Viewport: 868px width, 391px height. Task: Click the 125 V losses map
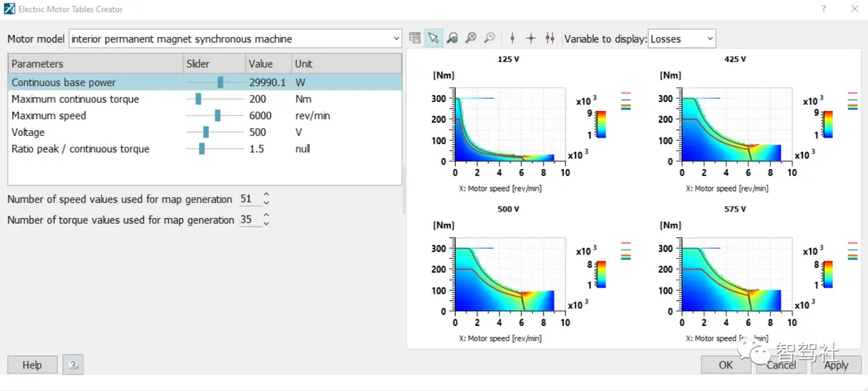pyautogui.click(x=510, y=125)
